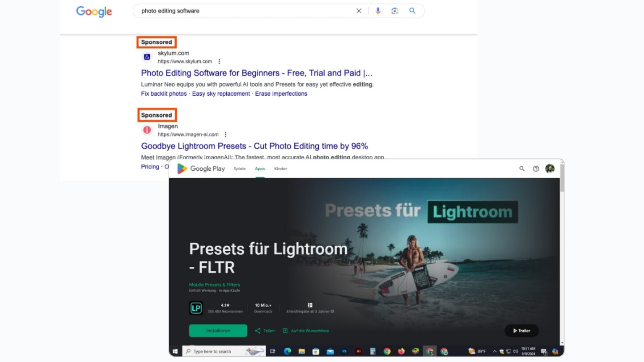Click the Google Play search magnifier
The width and height of the screenshot is (644, 362).
click(522, 168)
